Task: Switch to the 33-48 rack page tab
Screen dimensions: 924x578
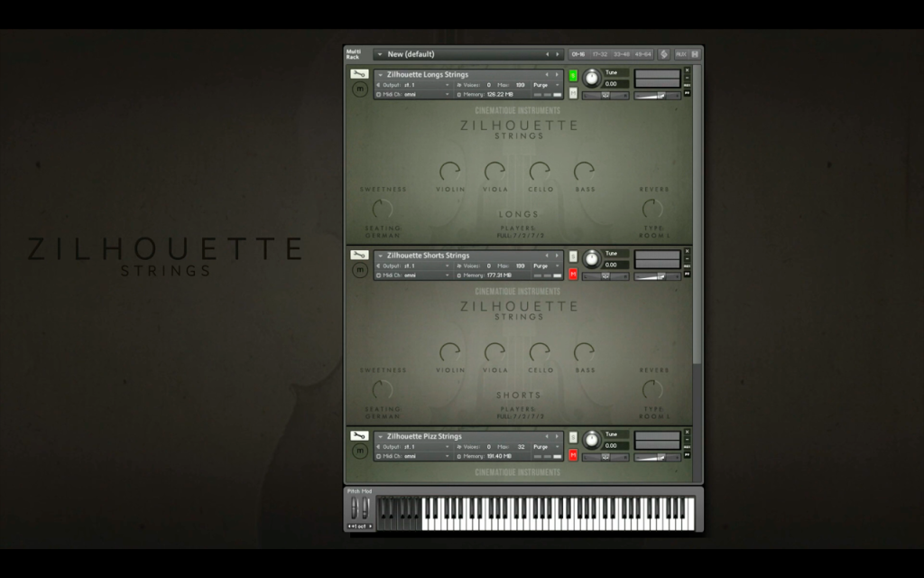Action: tap(621, 54)
